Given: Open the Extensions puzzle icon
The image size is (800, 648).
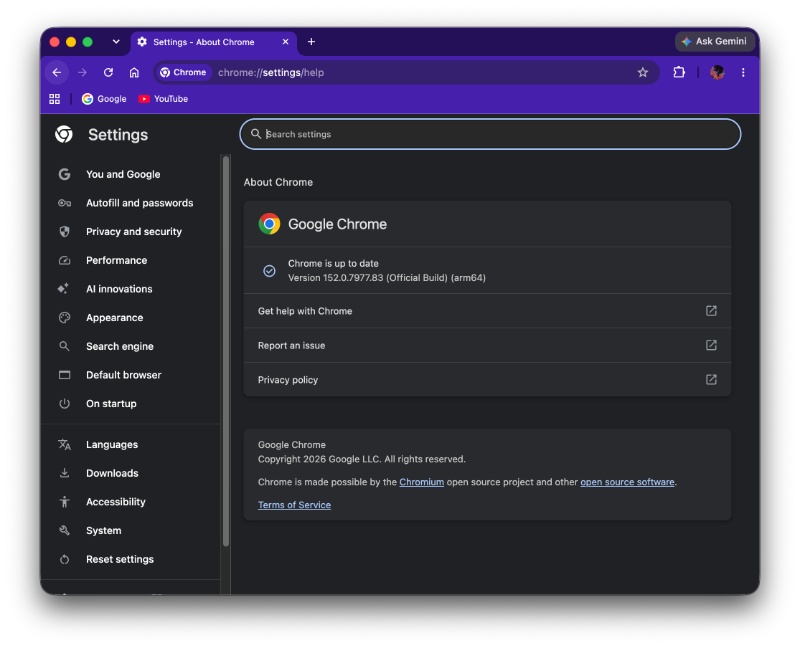Looking at the screenshot, I should pyautogui.click(x=679, y=72).
